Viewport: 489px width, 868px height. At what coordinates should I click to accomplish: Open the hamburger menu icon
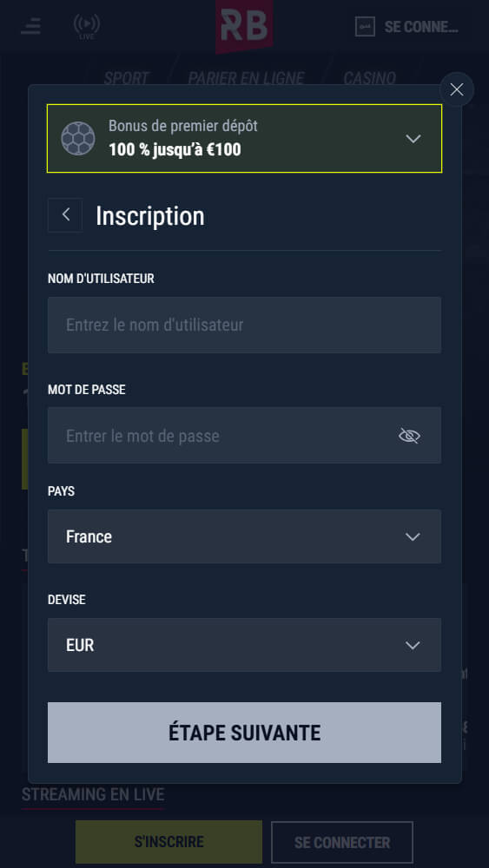pos(30,26)
